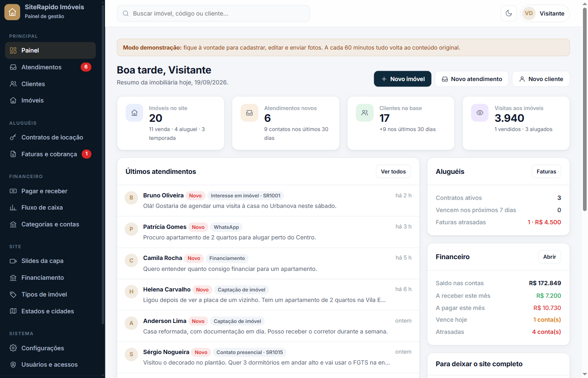The image size is (588, 378).
Task: Click the WhatsApp tag for Patrícia Gomes
Action: click(226, 227)
